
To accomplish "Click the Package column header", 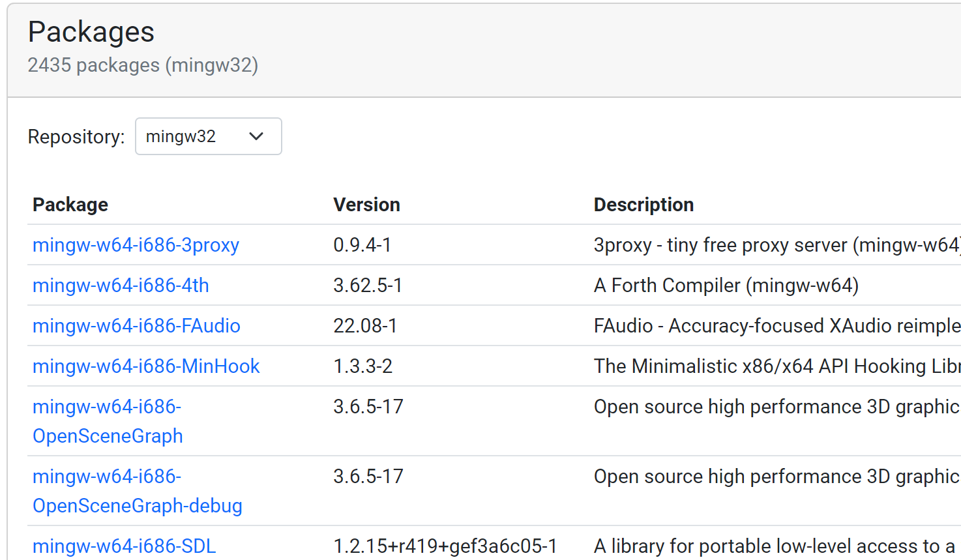I will point(70,205).
